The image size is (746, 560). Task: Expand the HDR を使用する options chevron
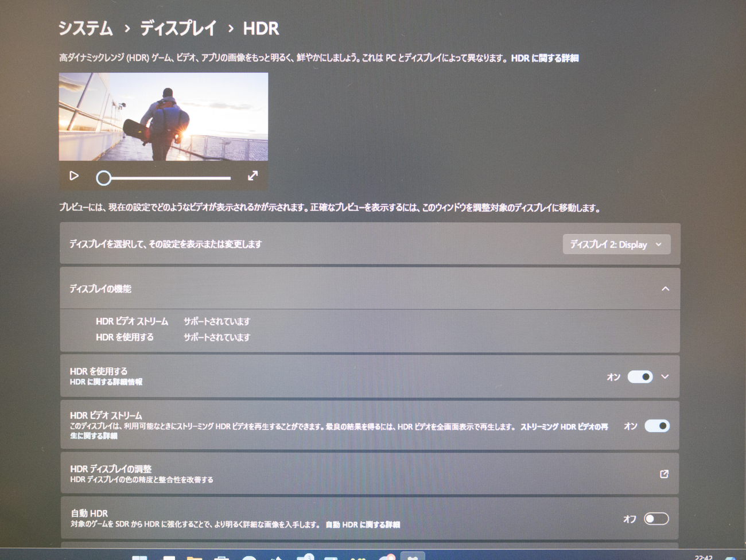665,377
